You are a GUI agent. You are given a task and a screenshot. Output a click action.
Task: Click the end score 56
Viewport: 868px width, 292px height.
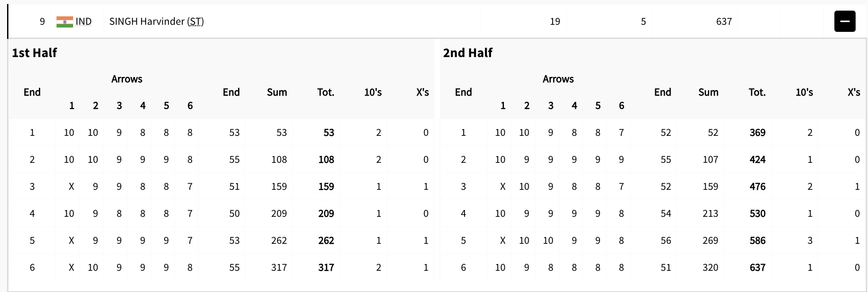(x=665, y=241)
